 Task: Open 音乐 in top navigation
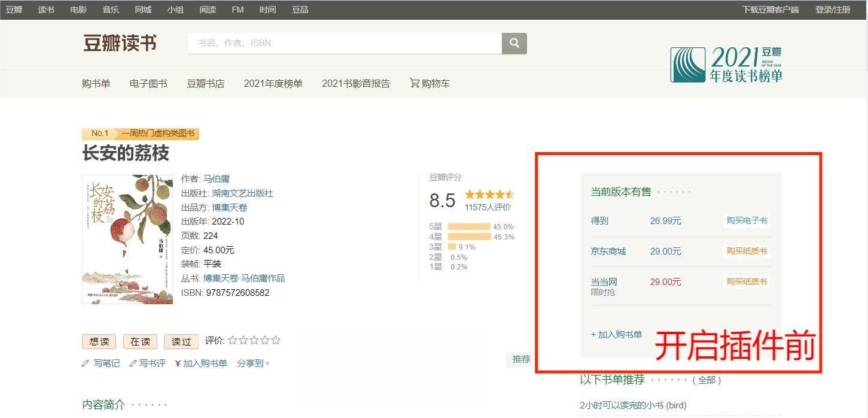(x=111, y=10)
